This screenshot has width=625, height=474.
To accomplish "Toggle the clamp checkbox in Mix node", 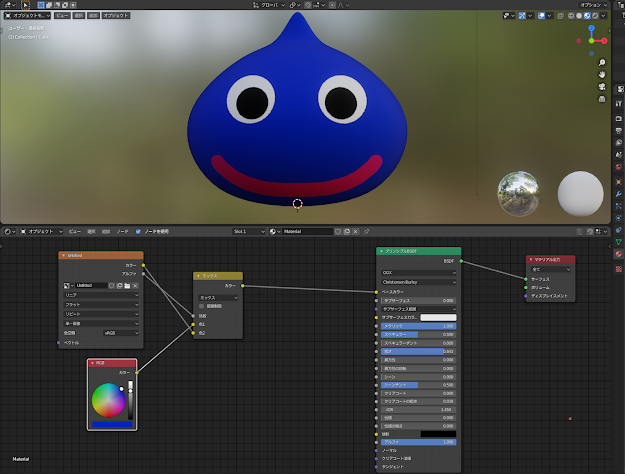I will (x=201, y=306).
